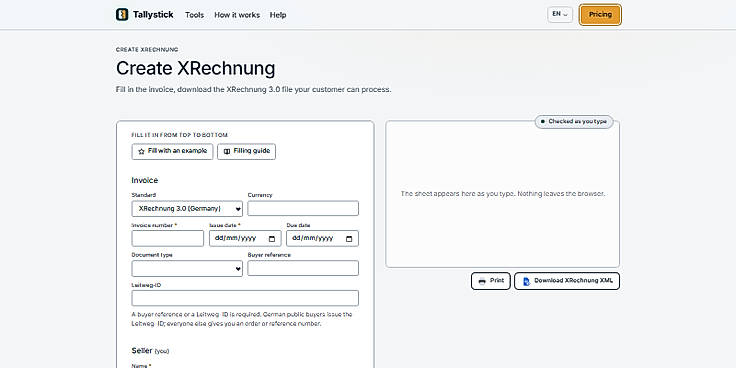Click the Tallystick logo icon
This screenshot has width=736, height=368.
[x=122, y=15]
